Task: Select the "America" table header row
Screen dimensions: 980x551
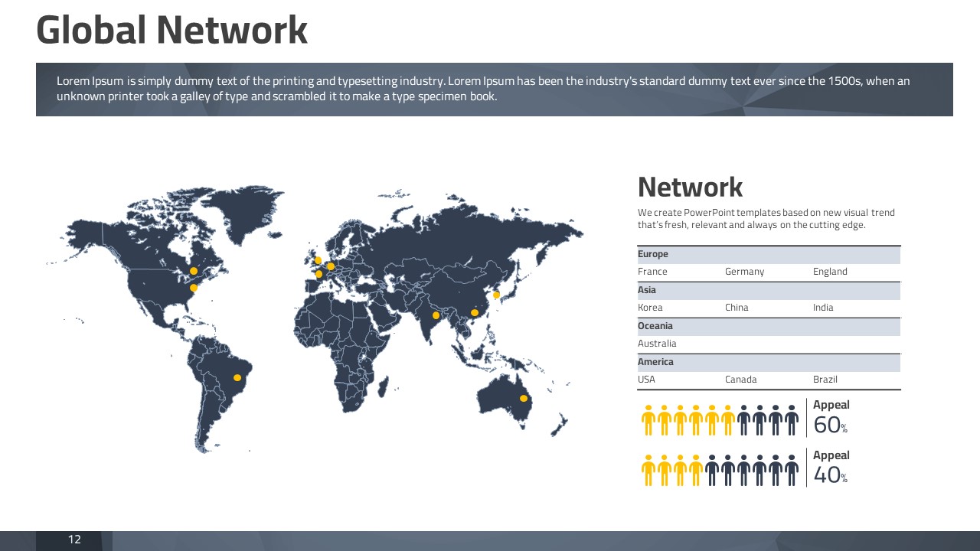Action: [769, 362]
